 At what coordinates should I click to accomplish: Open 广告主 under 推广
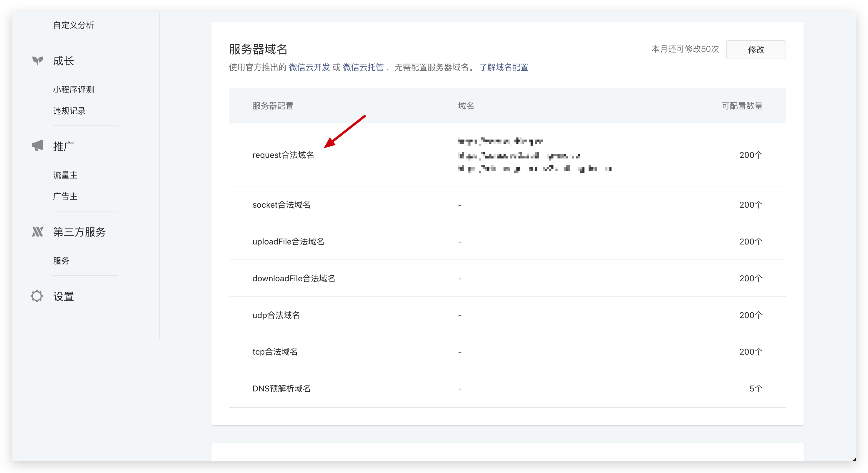point(65,196)
